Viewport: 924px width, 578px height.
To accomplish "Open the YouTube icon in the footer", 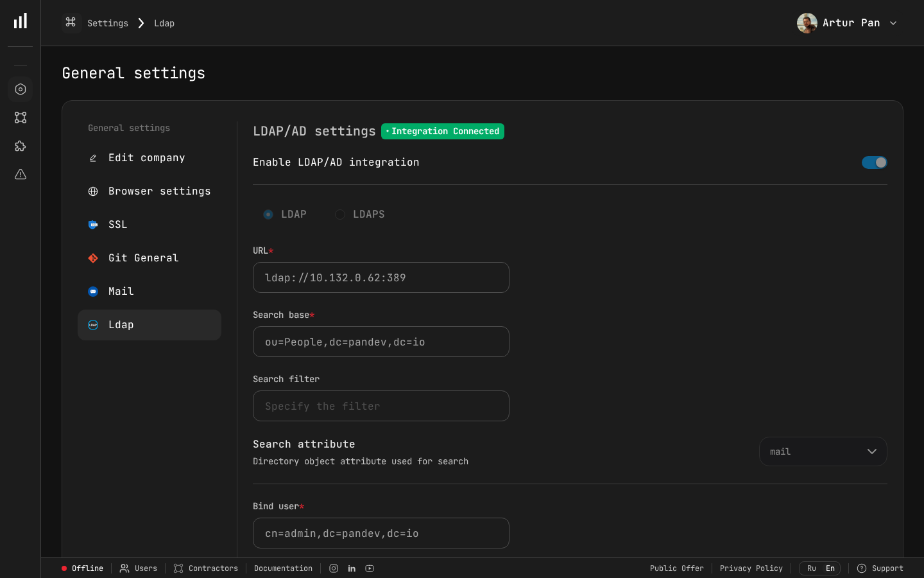I will (x=370, y=568).
